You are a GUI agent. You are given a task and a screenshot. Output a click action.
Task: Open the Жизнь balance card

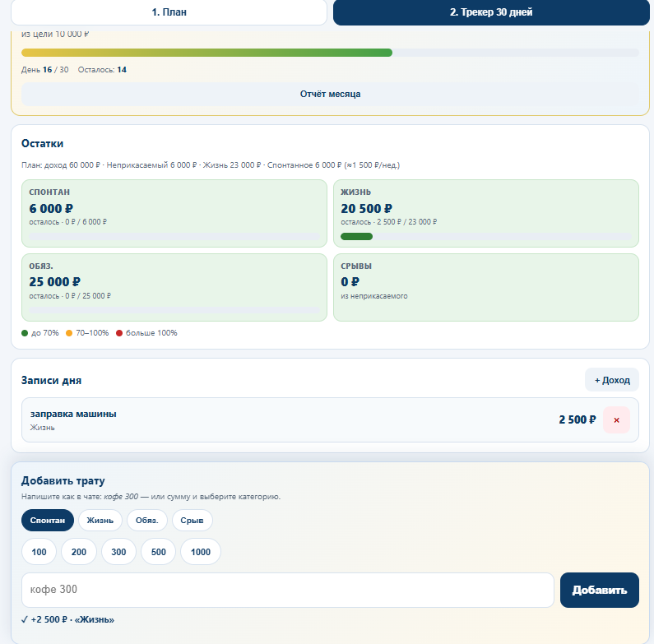coord(486,213)
